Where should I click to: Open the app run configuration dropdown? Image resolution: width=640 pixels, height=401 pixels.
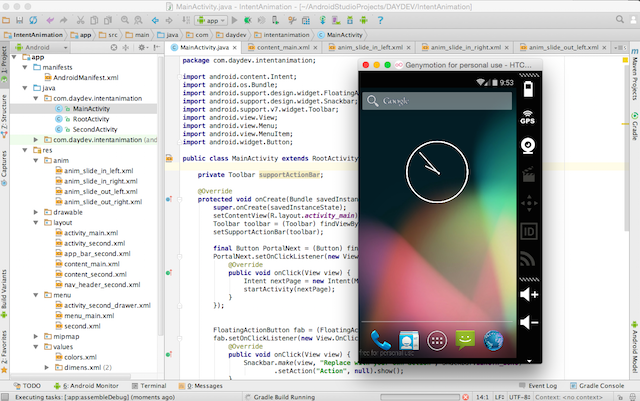click(x=211, y=20)
